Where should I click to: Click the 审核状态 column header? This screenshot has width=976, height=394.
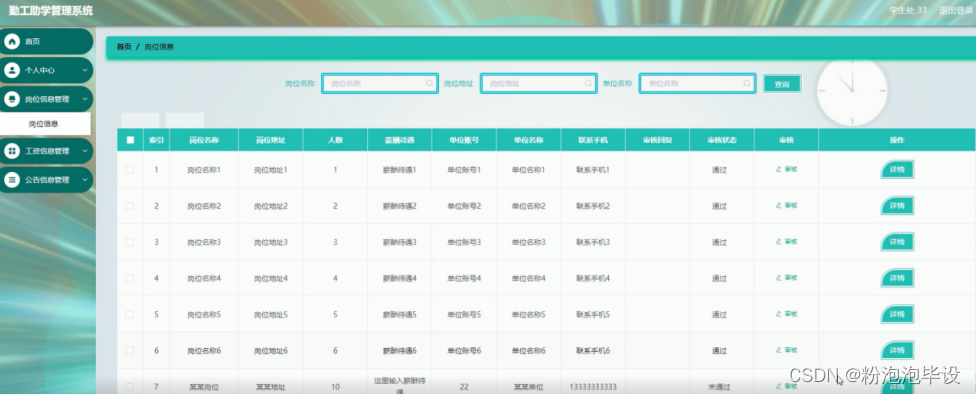[722, 140]
